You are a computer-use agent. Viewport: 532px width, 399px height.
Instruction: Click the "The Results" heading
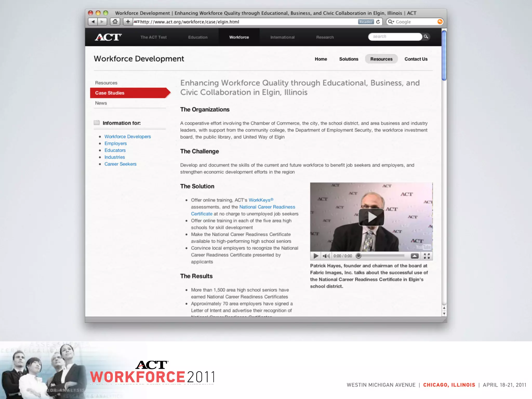coord(196,276)
